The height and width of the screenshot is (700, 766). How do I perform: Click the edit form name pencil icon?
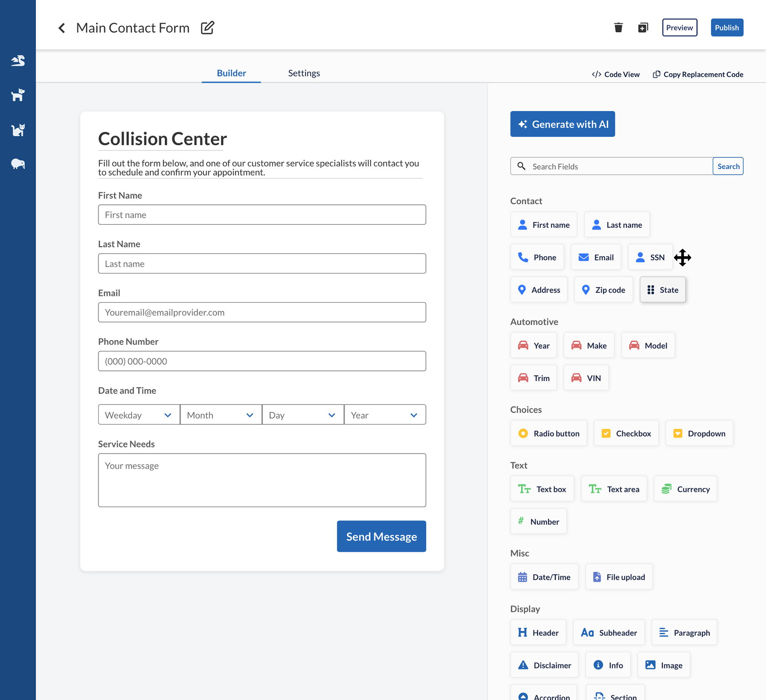click(207, 28)
